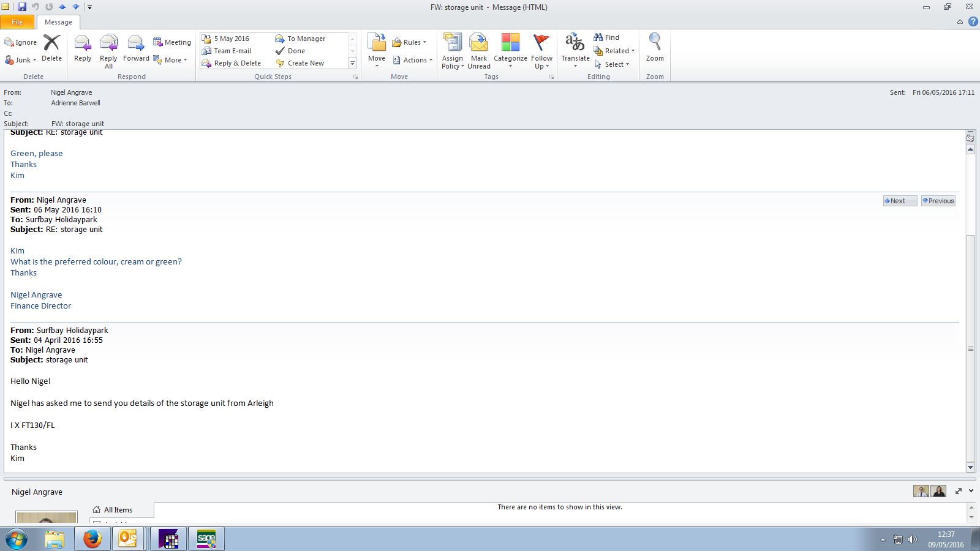Image resolution: width=980 pixels, height=551 pixels.
Task: Open the File tab
Action: click(17, 22)
